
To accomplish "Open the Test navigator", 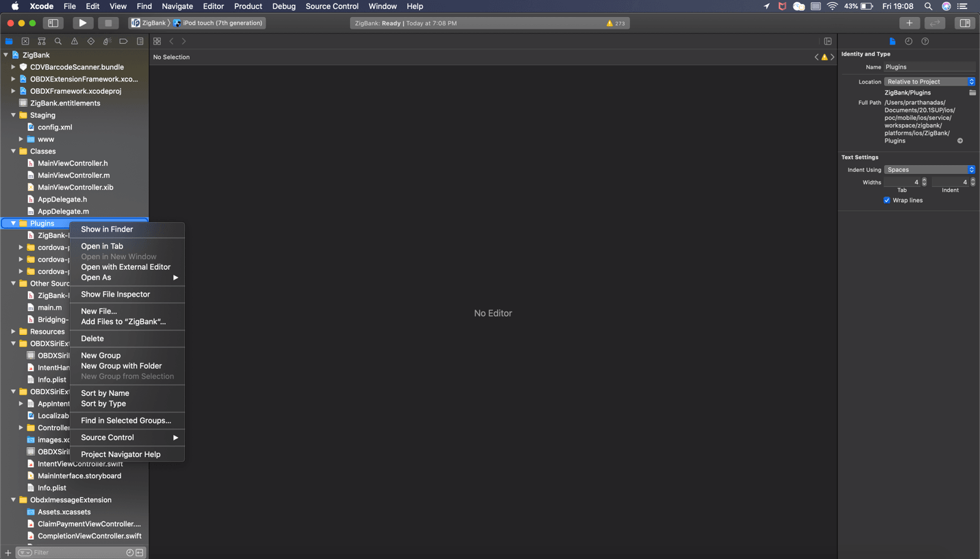I will [x=91, y=41].
